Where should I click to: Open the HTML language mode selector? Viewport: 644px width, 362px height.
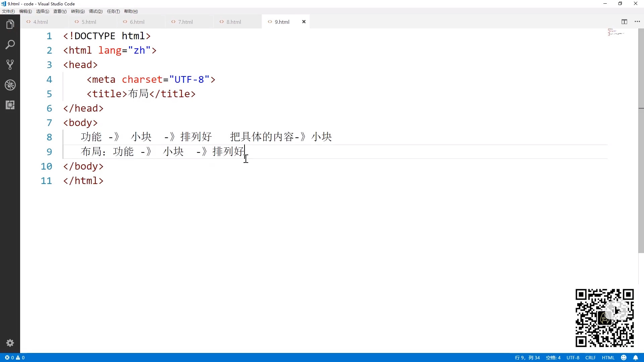click(x=608, y=358)
